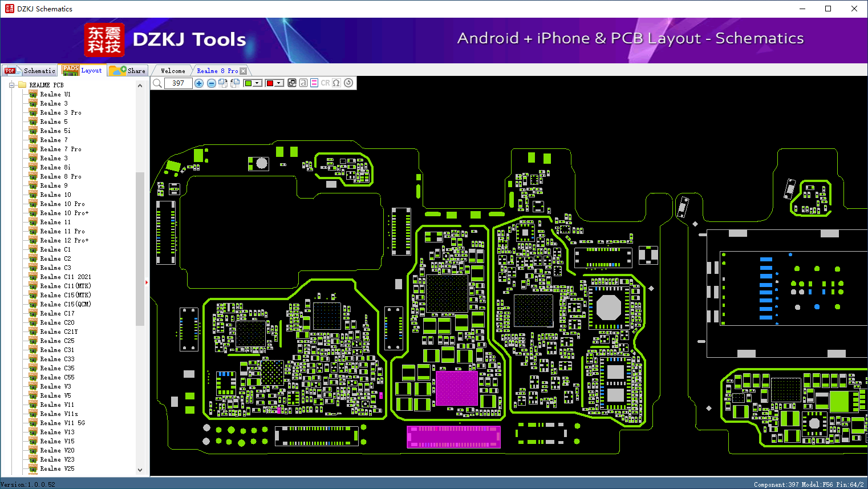The width and height of the screenshot is (868, 489).
Task: Close the Realme 8 Pro tab
Action: tap(244, 71)
